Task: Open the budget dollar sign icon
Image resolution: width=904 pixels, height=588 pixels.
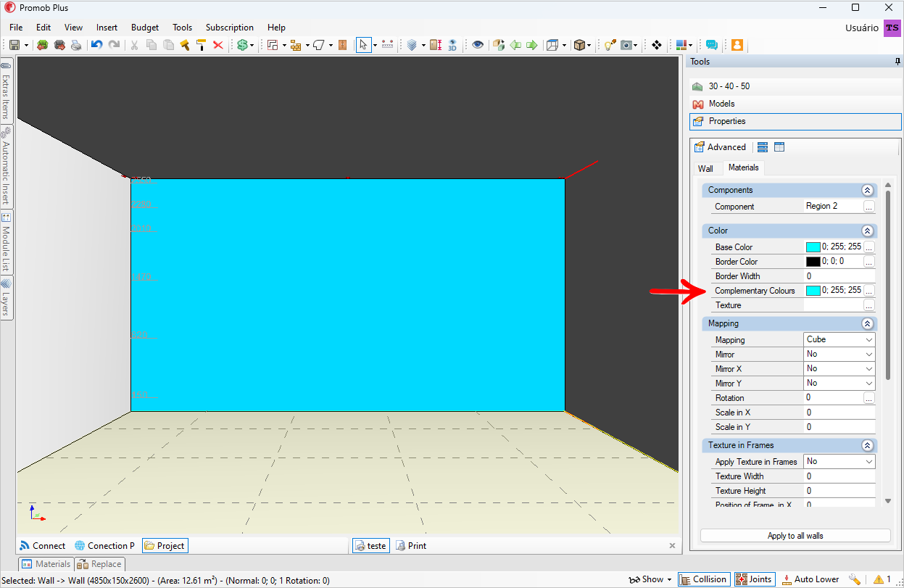Action: (x=242, y=45)
